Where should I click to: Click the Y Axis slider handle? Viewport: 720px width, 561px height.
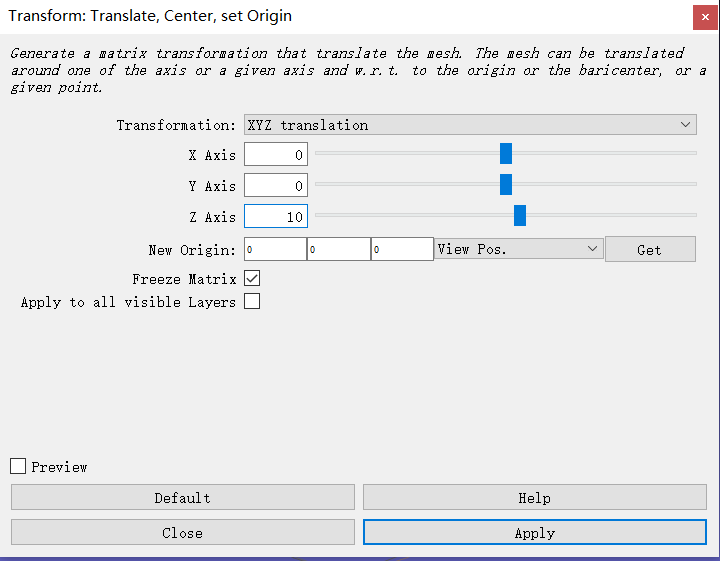coord(506,184)
